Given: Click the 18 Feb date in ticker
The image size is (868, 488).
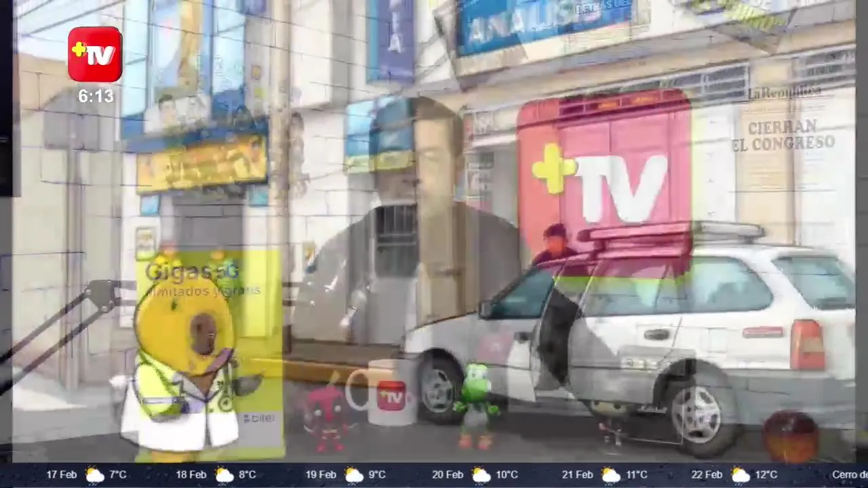Looking at the screenshot, I should 191,475.
